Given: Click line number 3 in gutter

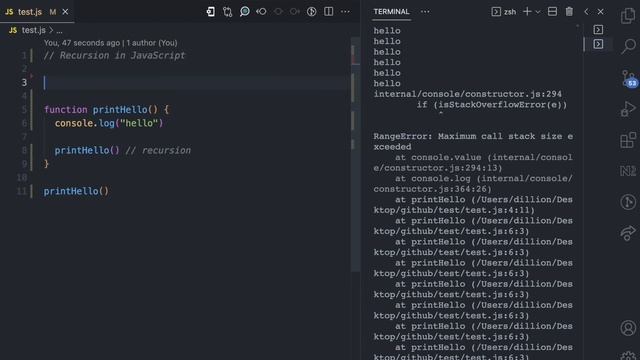Looking at the screenshot, I should 24,82.
